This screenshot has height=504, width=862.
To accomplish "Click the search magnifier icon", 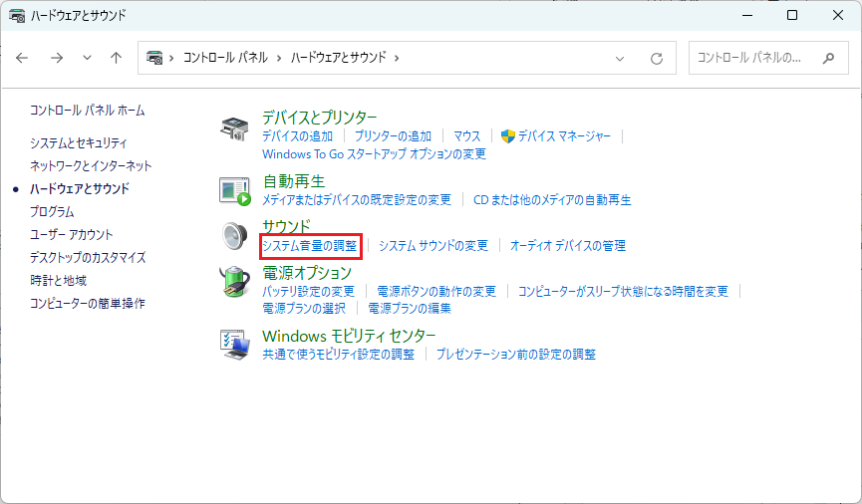I will pyautogui.click(x=828, y=58).
